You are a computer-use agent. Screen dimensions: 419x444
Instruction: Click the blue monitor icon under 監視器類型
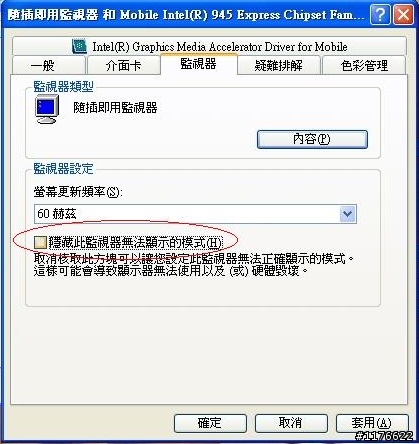[x=47, y=109]
